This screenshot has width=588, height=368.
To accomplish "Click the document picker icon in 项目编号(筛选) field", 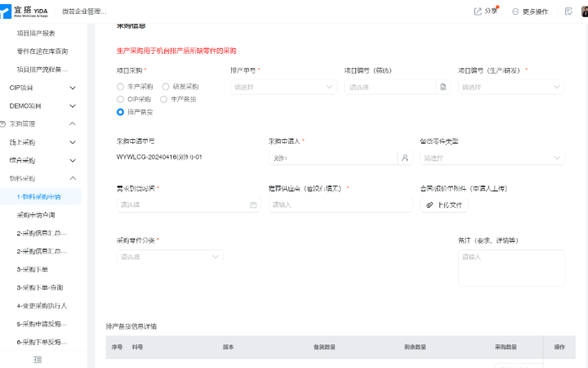I will pos(443,88).
